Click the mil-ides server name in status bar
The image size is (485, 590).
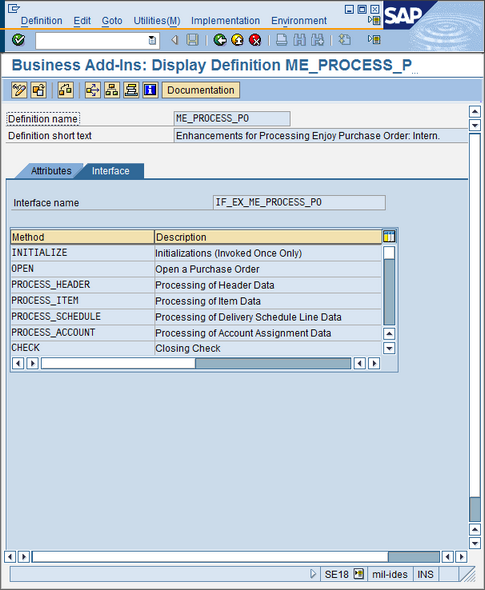click(x=390, y=574)
